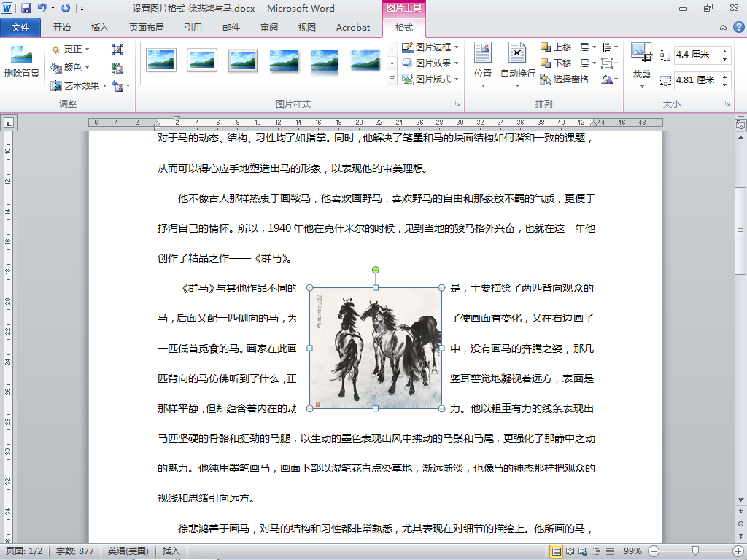Apply the sixth soft-edge picture style
The height and width of the screenshot is (560, 747).
(x=365, y=61)
